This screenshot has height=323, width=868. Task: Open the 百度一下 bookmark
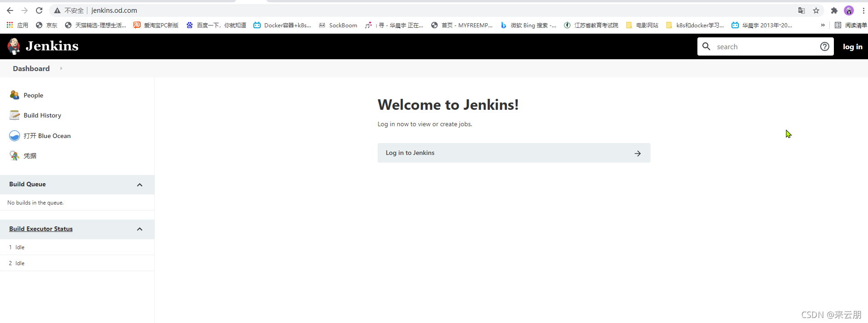(216, 25)
